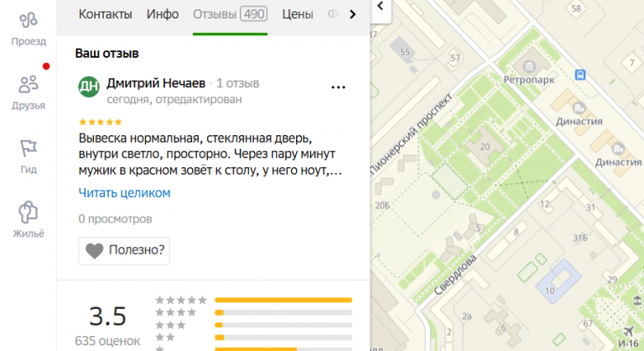Click building 2а on the map

pyautogui.click(x=466, y=317)
